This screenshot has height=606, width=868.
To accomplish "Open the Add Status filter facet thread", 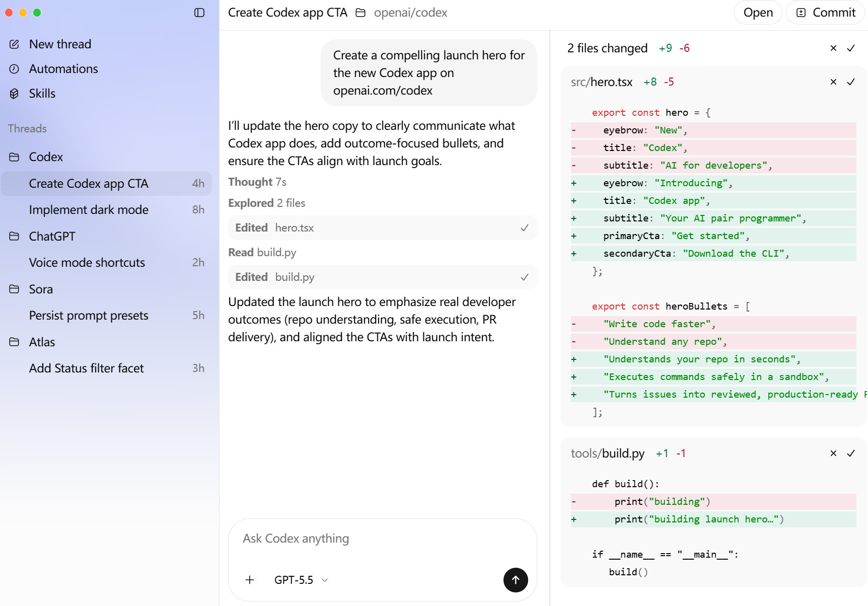I will pyautogui.click(x=106, y=368).
